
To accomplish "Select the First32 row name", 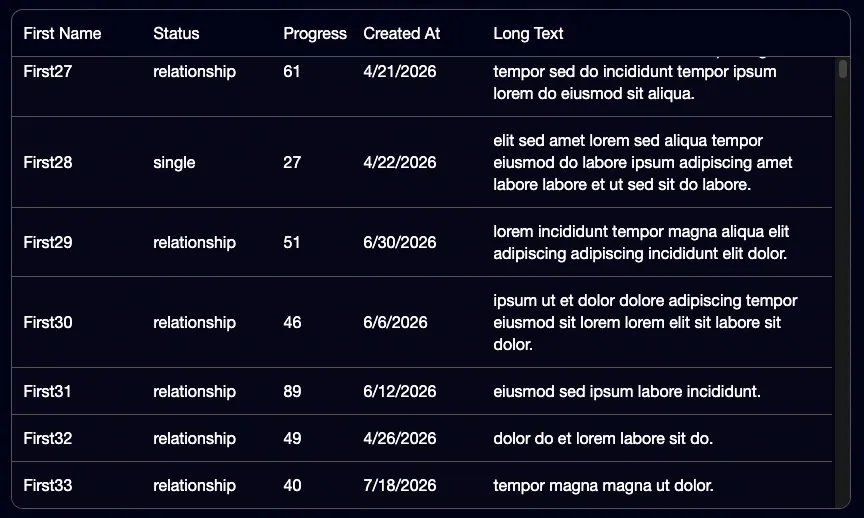I will pos(48,439).
